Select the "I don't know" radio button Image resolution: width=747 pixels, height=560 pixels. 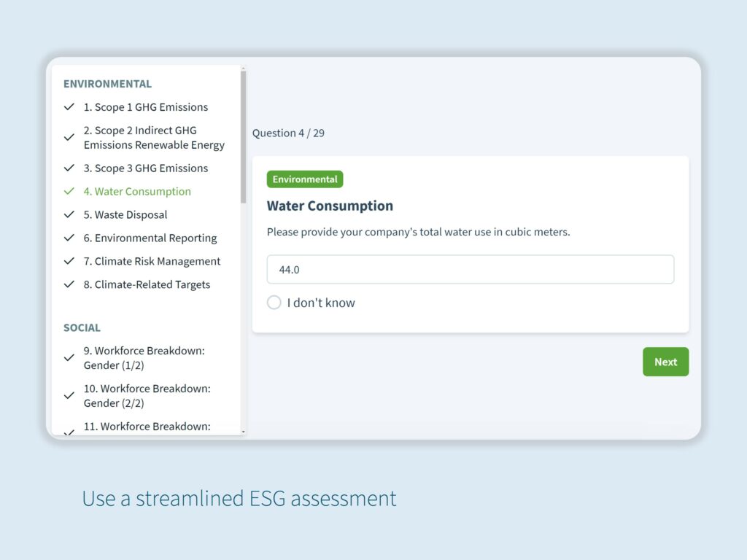(274, 303)
